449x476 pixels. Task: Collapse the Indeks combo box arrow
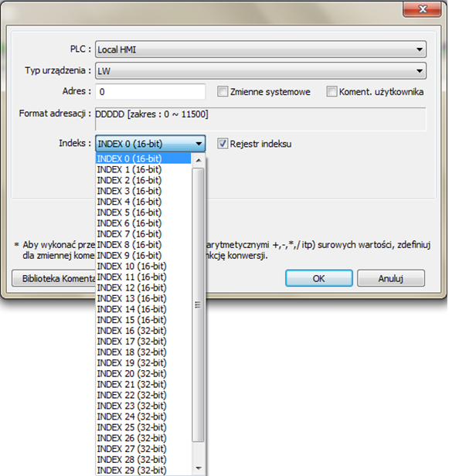click(199, 144)
